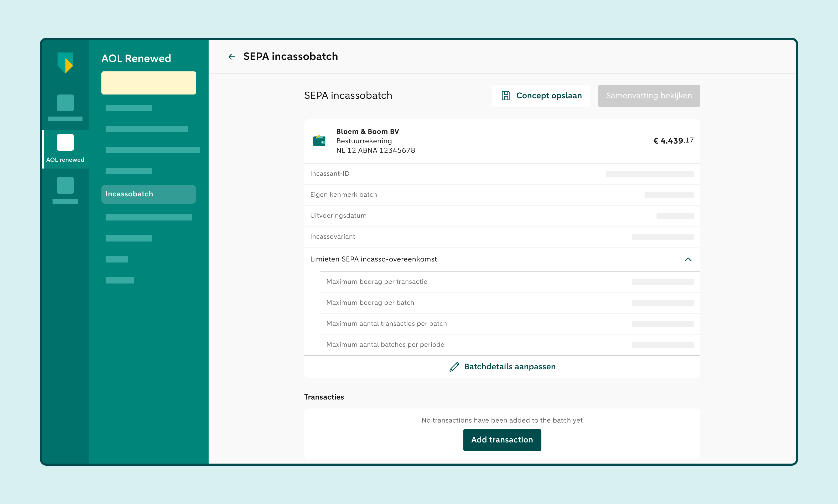Select the AOL renewed sidebar icon
Screen dimensions: 838x504
click(x=65, y=142)
